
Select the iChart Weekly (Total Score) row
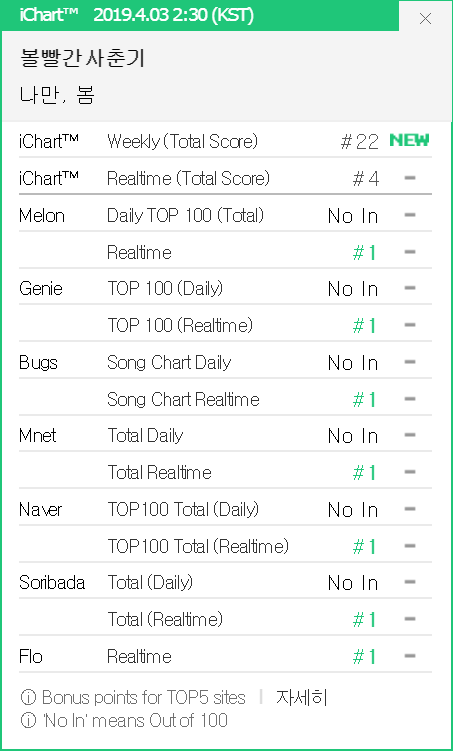coord(225,141)
